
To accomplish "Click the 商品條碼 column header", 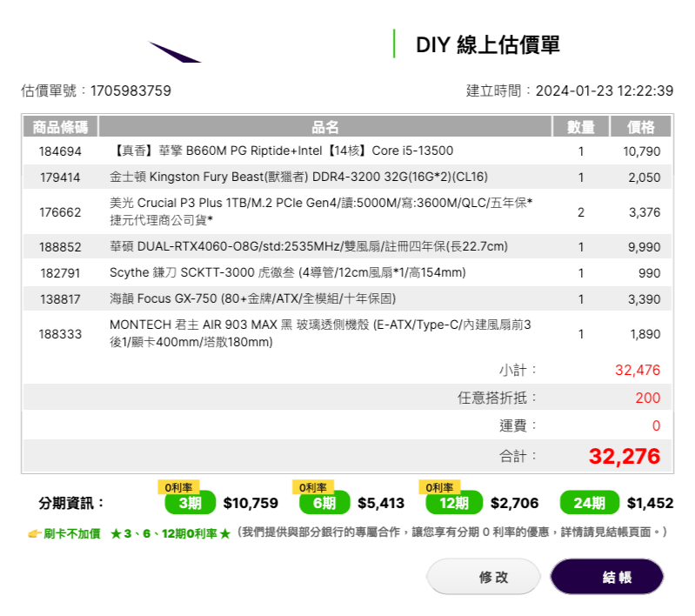I will click(x=60, y=128).
